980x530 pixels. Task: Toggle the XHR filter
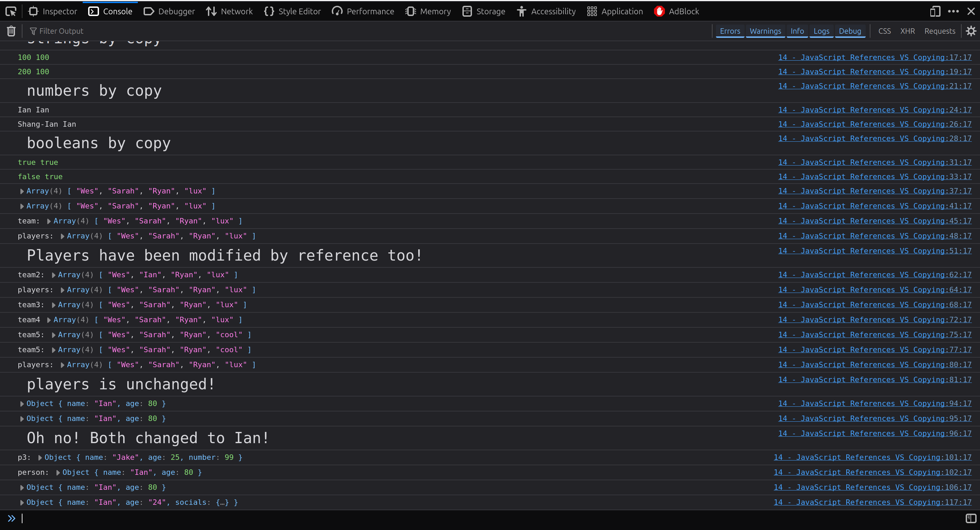(908, 31)
